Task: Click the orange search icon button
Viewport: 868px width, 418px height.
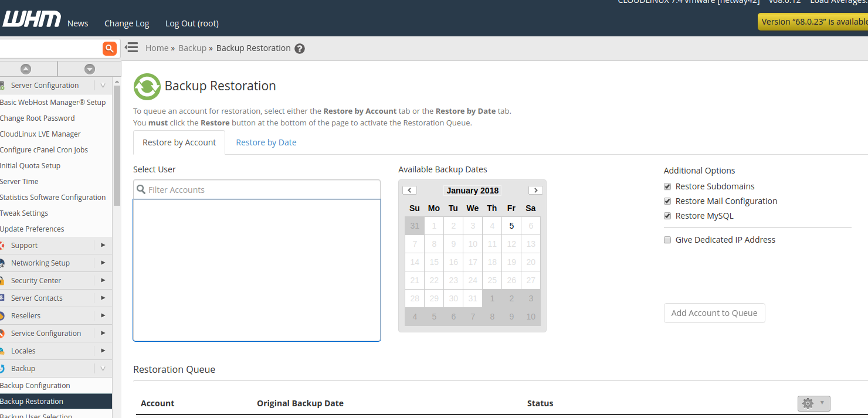Action: (x=109, y=48)
